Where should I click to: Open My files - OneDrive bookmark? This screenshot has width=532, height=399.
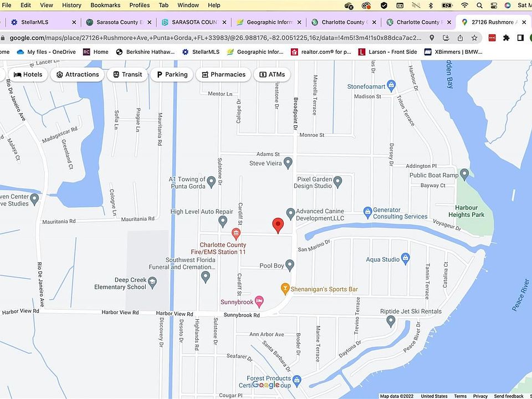(47, 52)
